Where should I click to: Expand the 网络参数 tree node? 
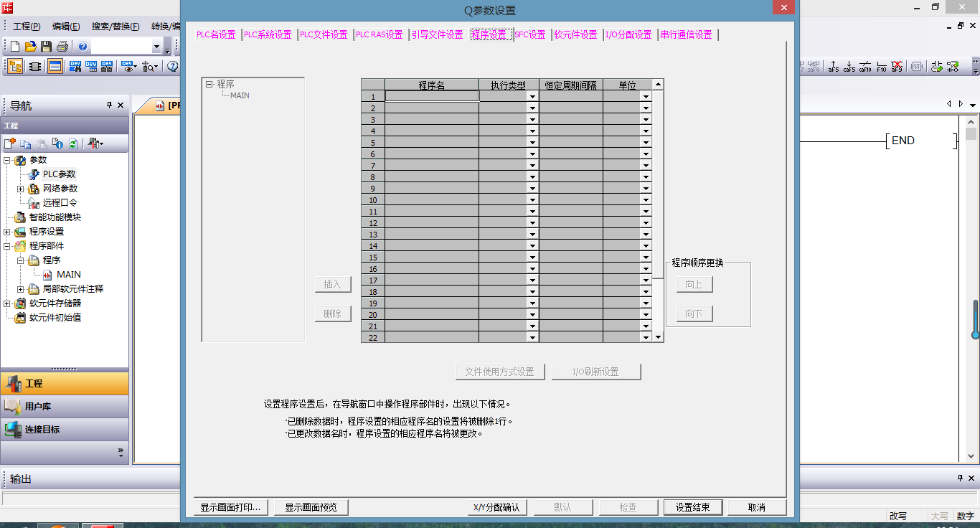pos(20,189)
